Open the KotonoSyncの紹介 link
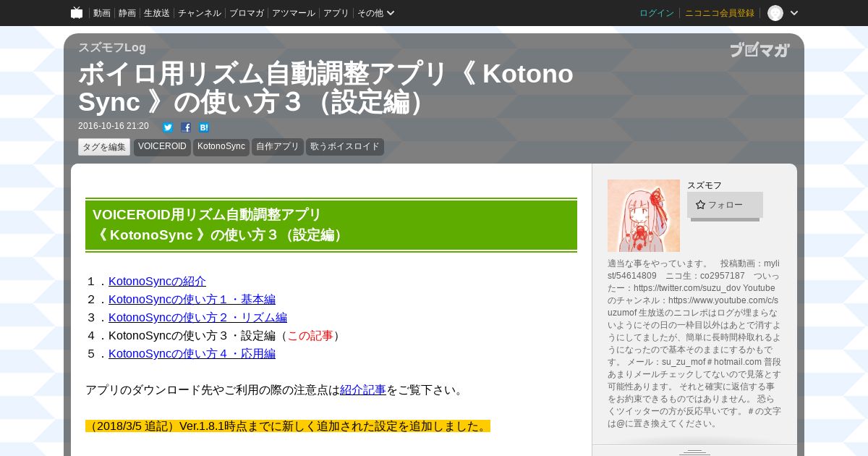The width and height of the screenshot is (868, 456). pyautogui.click(x=157, y=282)
